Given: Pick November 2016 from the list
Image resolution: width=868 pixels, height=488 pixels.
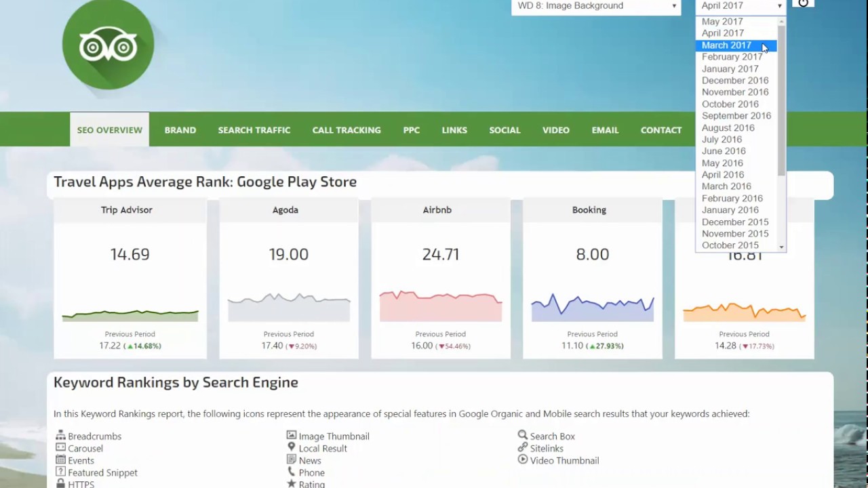Looking at the screenshot, I should (737, 92).
